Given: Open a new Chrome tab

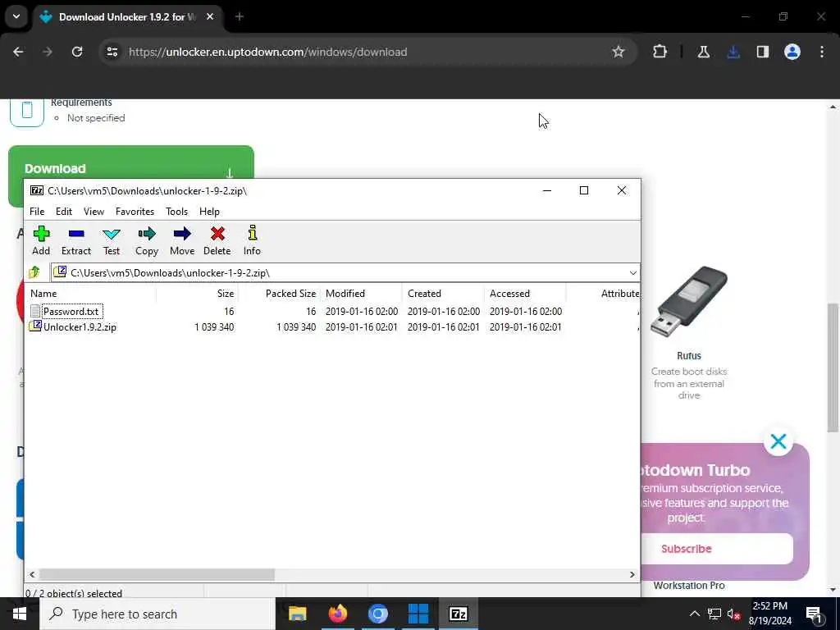Looking at the screenshot, I should 240,16.
